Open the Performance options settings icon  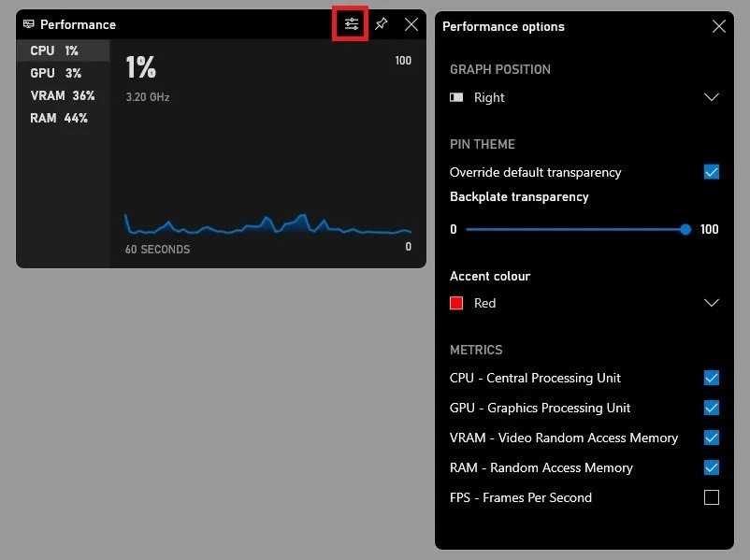(350, 24)
